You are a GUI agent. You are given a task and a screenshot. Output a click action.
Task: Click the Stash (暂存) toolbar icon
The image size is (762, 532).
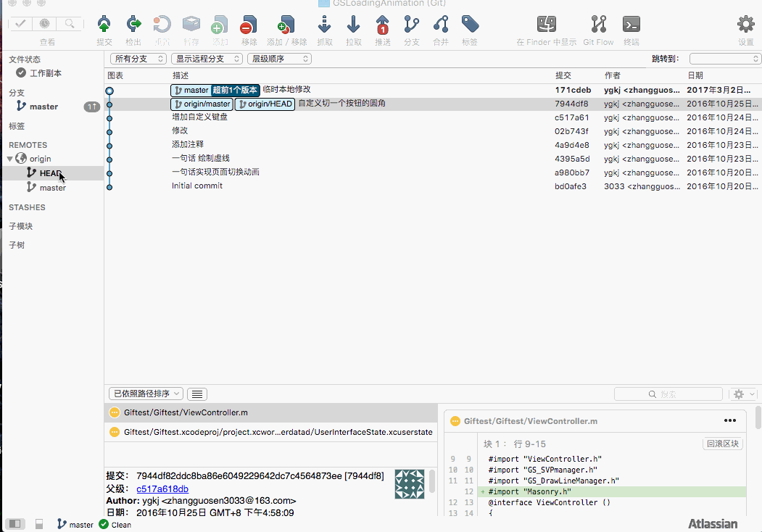(191, 25)
